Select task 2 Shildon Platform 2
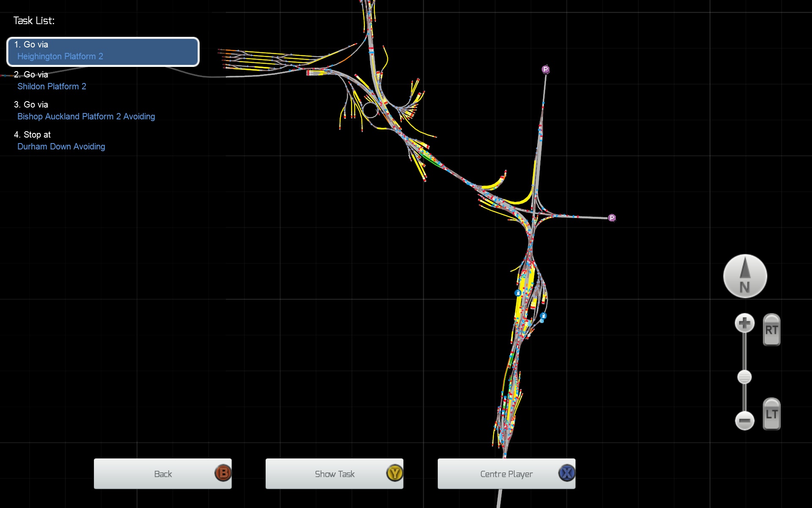 point(52,86)
